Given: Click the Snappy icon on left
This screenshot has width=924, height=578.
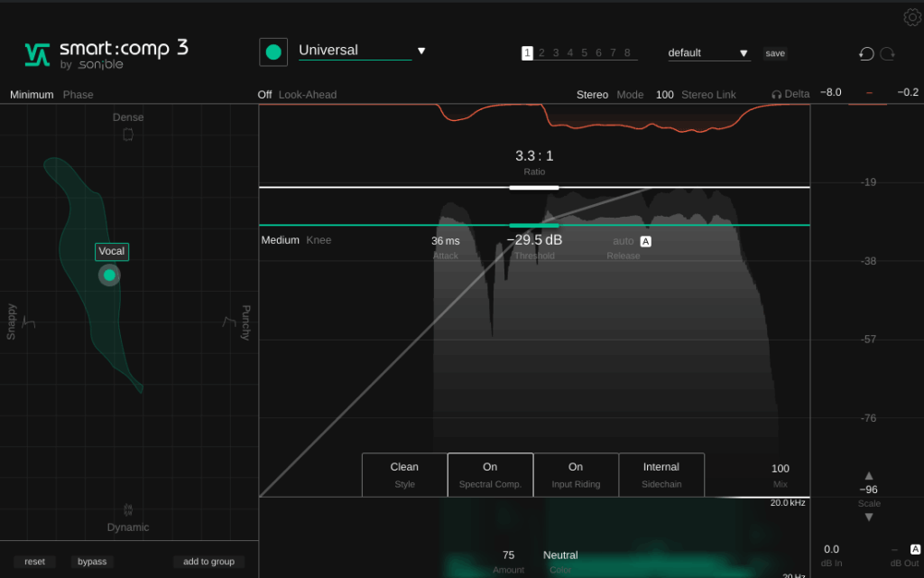Looking at the screenshot, I should [28, 322].
